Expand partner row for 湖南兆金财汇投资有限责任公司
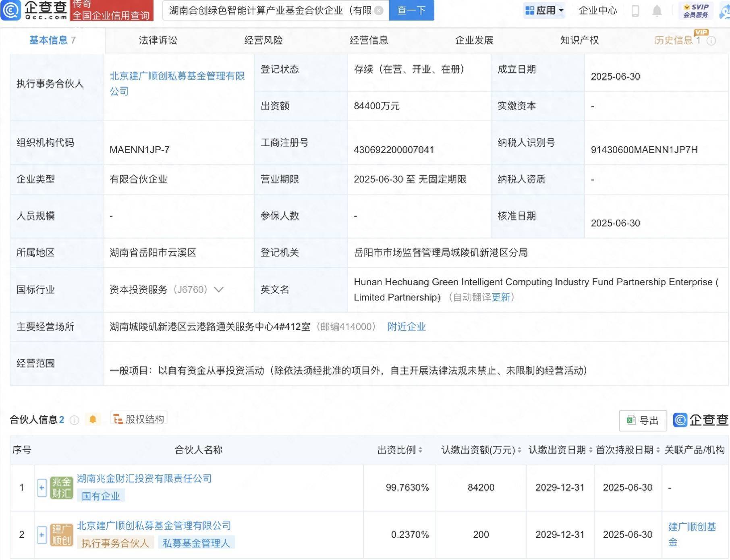The height and width of the screenshot is (560, 730). point(41,487)
